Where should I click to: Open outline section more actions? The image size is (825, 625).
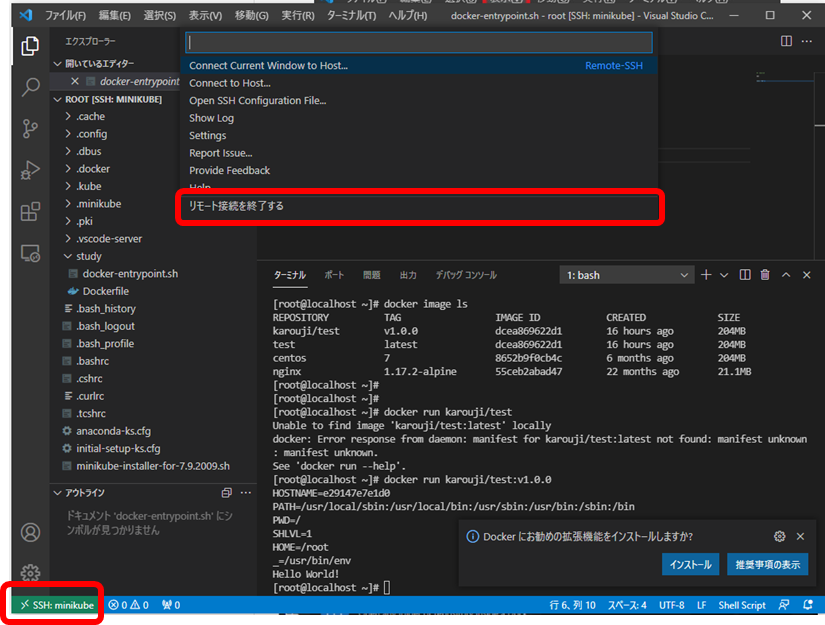click(246, 492)
